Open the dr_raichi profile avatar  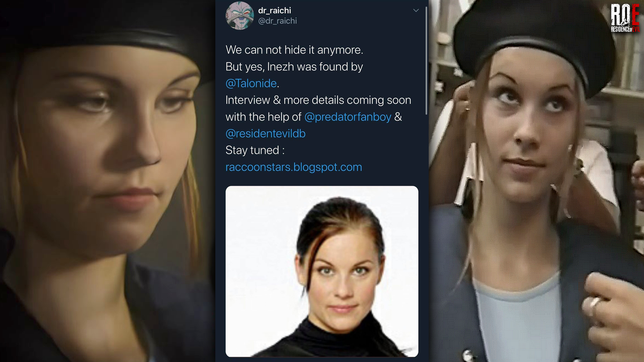239,15
